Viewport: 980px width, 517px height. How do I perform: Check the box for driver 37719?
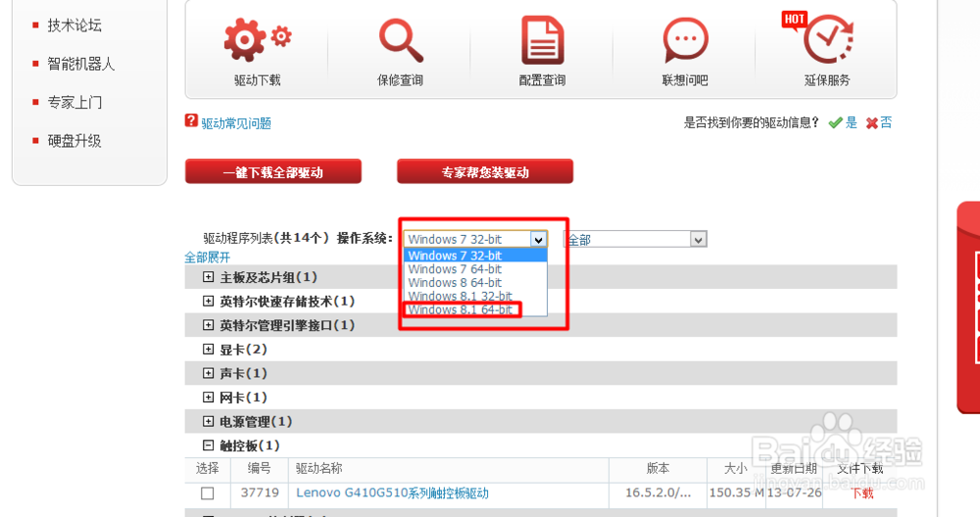[208, 493]
